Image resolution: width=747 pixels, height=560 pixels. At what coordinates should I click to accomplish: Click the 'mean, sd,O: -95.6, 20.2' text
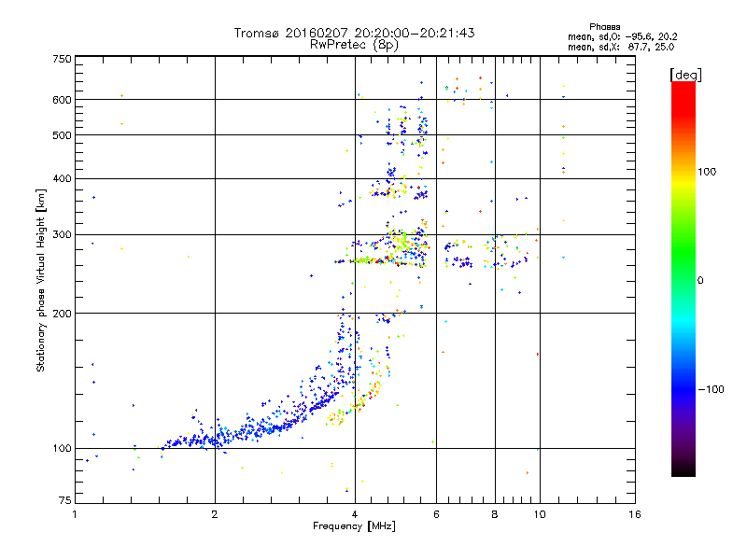point(622,36)
